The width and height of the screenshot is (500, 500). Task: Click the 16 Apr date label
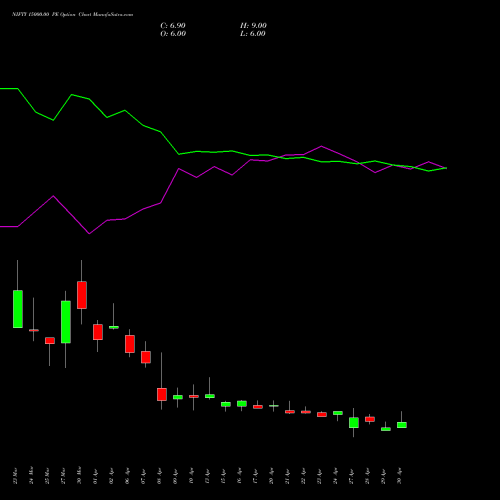(x=239, y=476)
